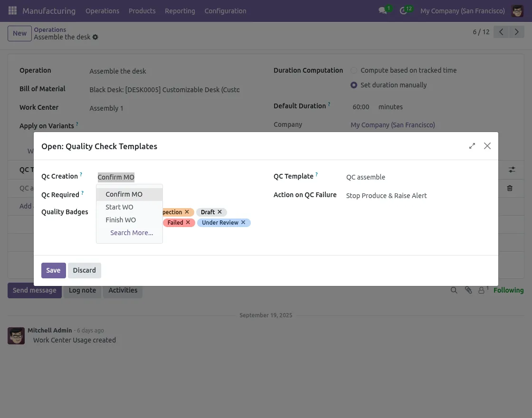Go to previous record arrow
Image resolution: width=532 pixels, height=418 pixels.
click(x=501, y=32)
